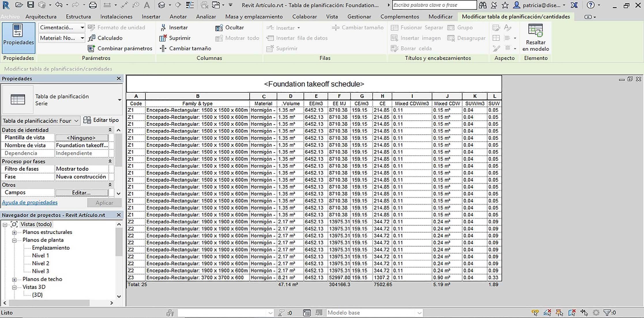Click the Grupo headers button

pyautogui.click(x=460, y=27)
